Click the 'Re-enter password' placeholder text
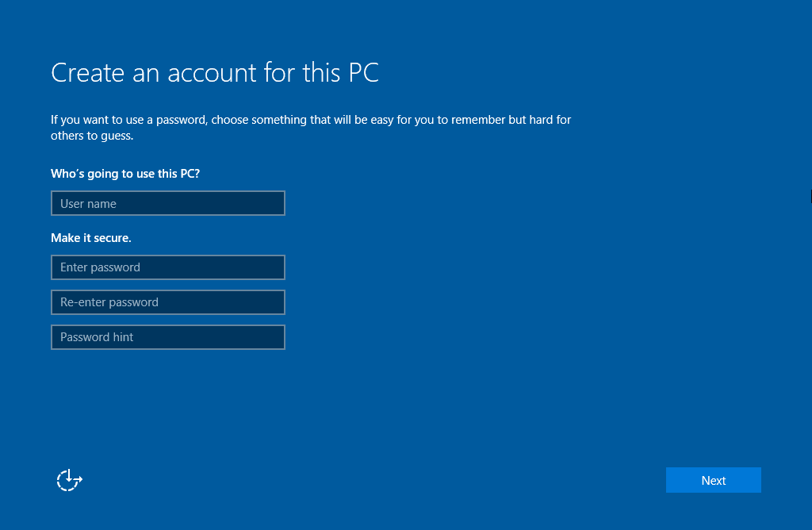Image resolution: width=812 pixels, height=530 pixels. (x=109, y=302)
